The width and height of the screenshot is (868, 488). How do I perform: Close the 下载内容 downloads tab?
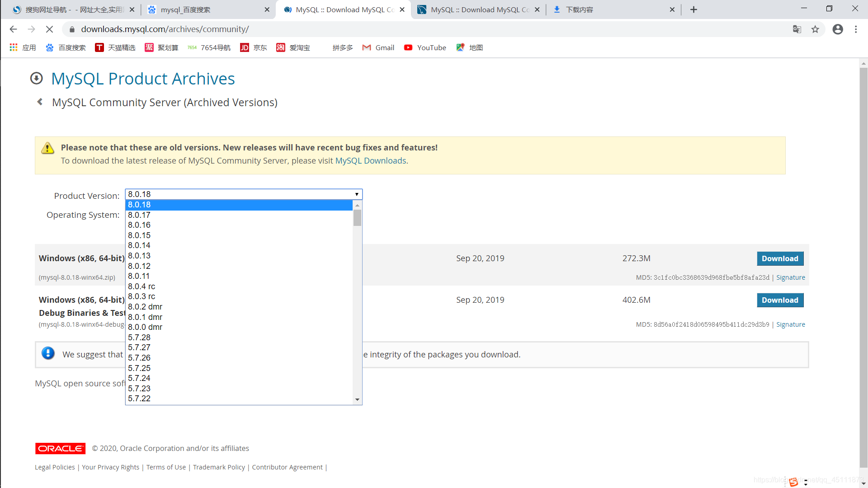(672, 9)
